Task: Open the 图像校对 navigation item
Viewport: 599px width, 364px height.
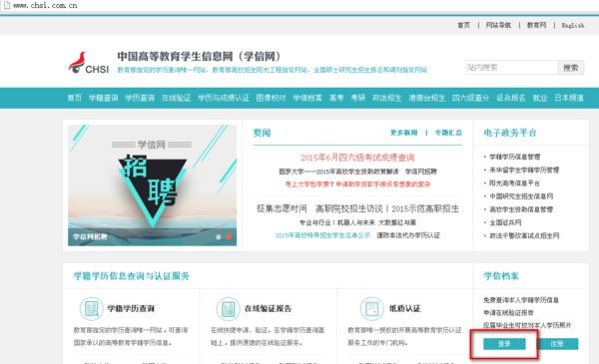Action: 271,98
